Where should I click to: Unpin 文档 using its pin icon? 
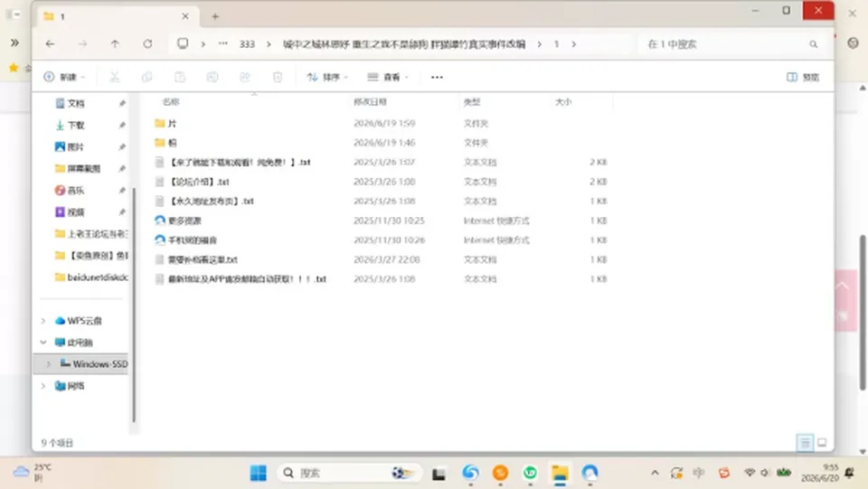point(122,103)
